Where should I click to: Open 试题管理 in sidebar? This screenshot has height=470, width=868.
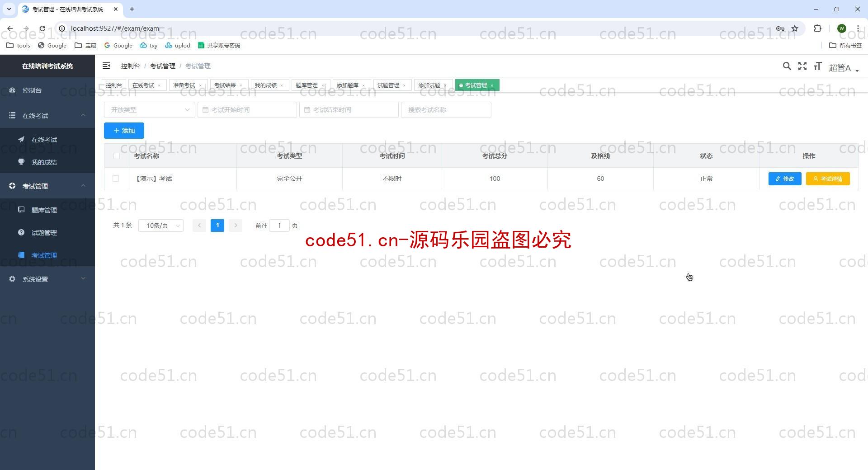[47, 233]
